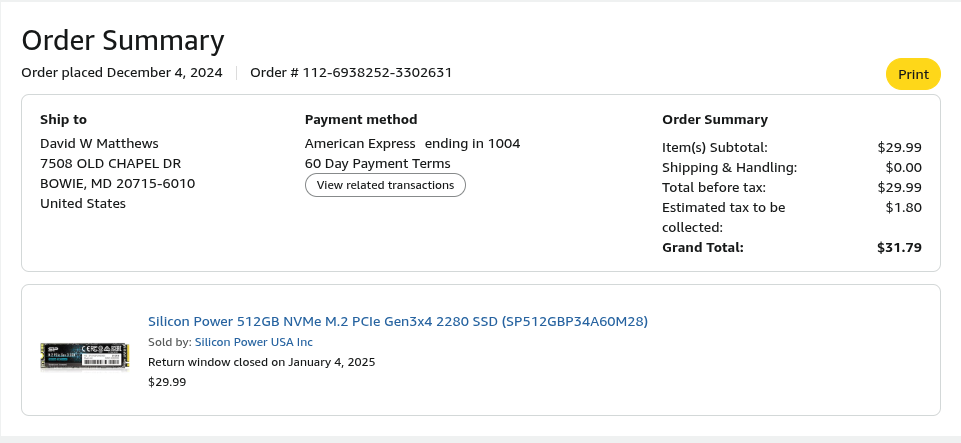
Task: Click the Ship to heading
Action: pos(63,119)
